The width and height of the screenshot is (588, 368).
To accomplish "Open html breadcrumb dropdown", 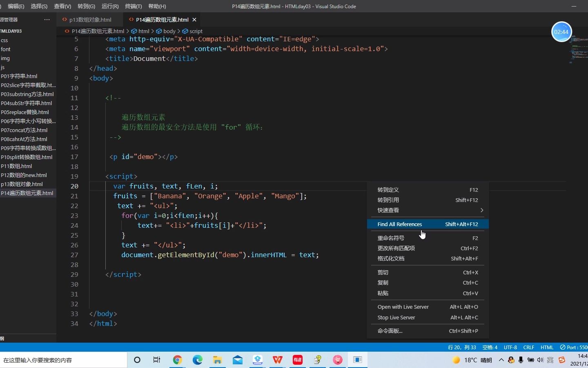I will pyautogui.click(x=140, y=31).
